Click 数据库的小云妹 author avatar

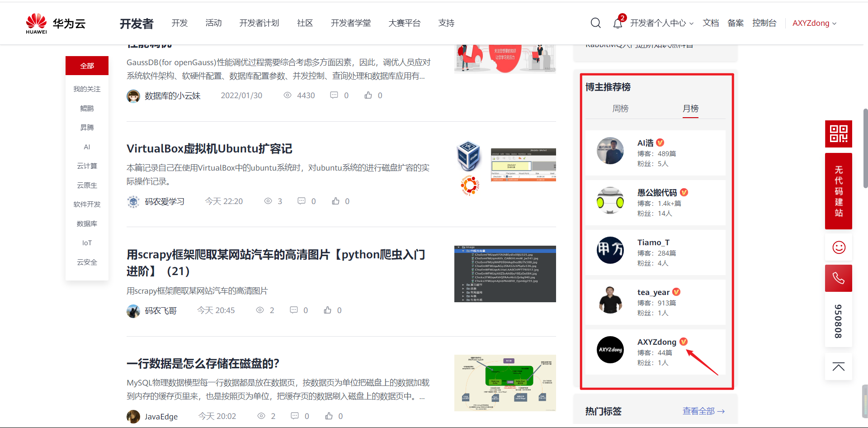coord(133,96)
